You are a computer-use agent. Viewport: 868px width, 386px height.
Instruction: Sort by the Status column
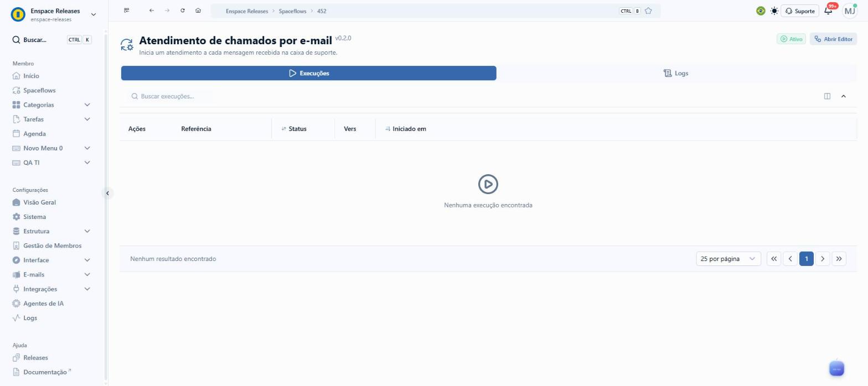[x=294, y=129]
